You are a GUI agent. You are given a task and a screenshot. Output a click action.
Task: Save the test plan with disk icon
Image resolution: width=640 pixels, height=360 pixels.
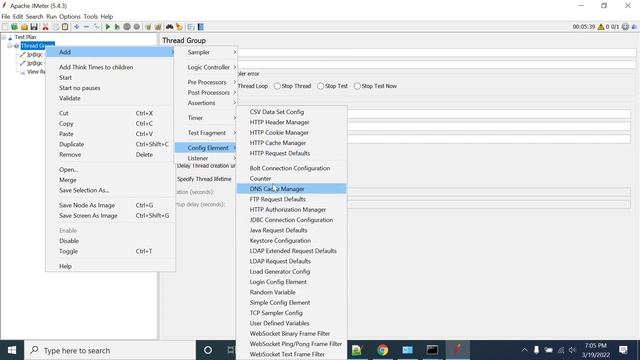[x=34, y=27]
